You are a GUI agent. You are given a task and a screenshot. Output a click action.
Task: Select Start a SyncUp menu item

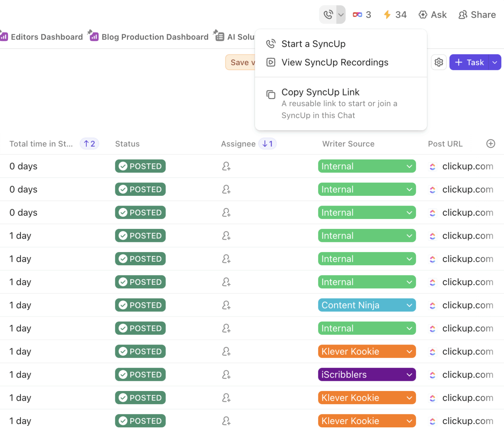pyautogui.click(x=313, y=44)
